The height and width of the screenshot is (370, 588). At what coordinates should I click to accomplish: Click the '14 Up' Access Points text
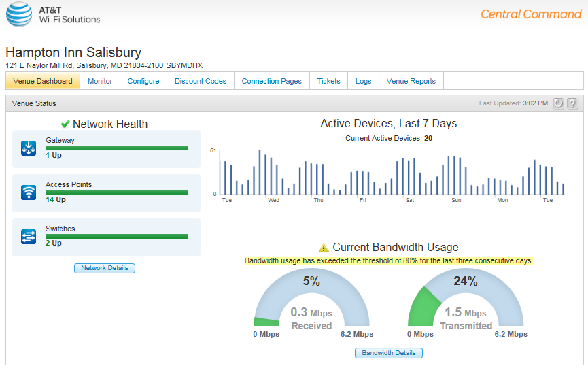pyautogui.click(x=56, y=200)
